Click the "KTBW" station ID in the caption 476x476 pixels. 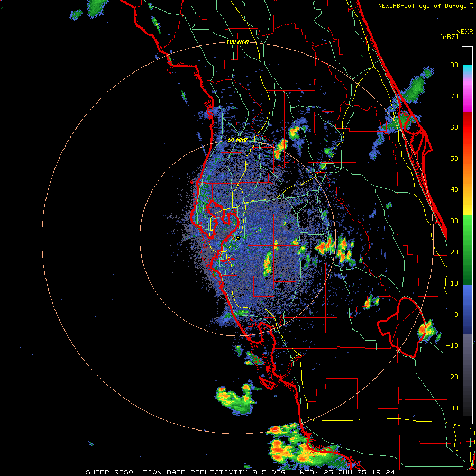point(308,472)
